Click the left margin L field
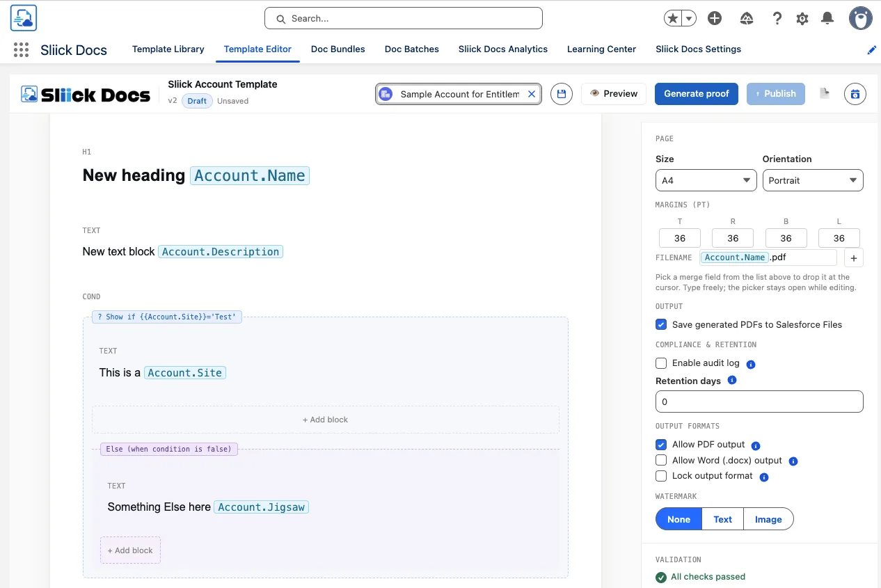 coord(839,238)
